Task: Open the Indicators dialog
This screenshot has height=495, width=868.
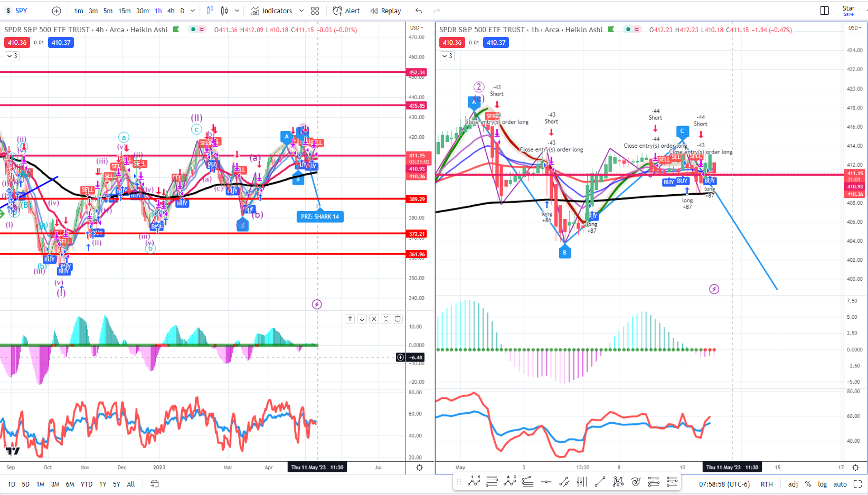Action: tap(271, 11)
